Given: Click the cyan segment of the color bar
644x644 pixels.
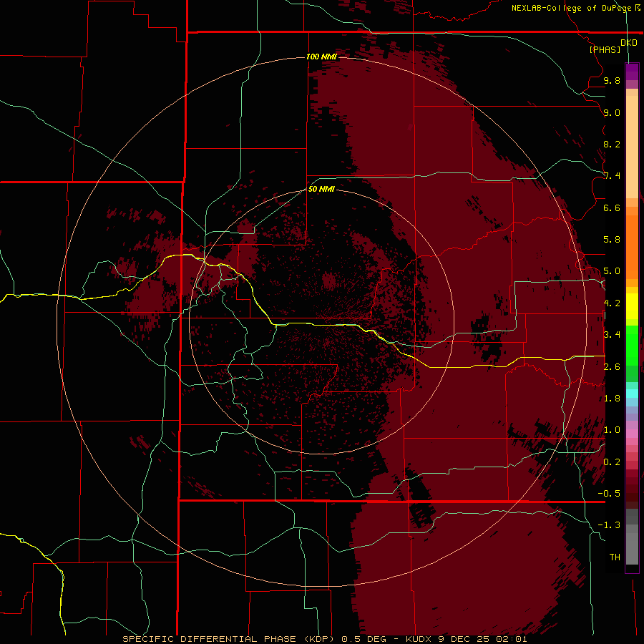Looking at the screenshot, I should coord(632,394).
